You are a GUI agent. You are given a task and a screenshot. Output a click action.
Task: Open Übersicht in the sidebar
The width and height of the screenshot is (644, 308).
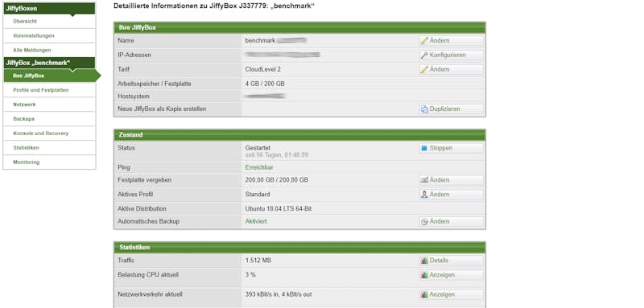(x=49, y=22)
